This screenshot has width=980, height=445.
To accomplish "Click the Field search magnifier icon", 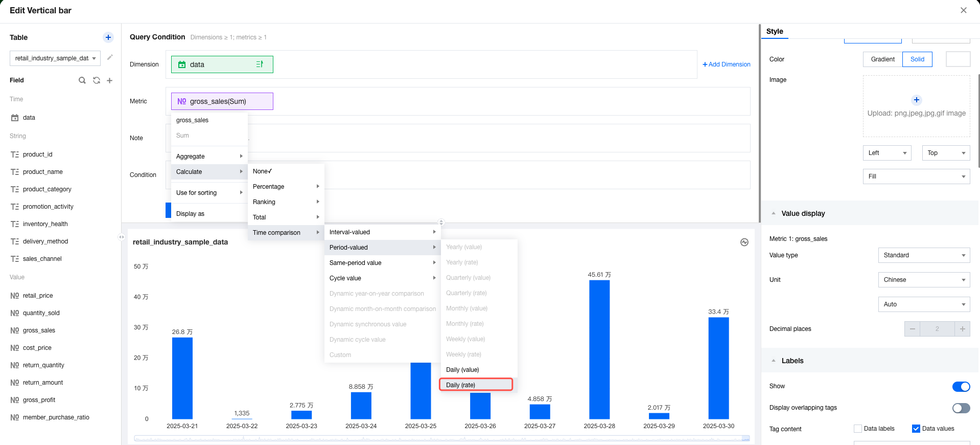I will [82, 80].
